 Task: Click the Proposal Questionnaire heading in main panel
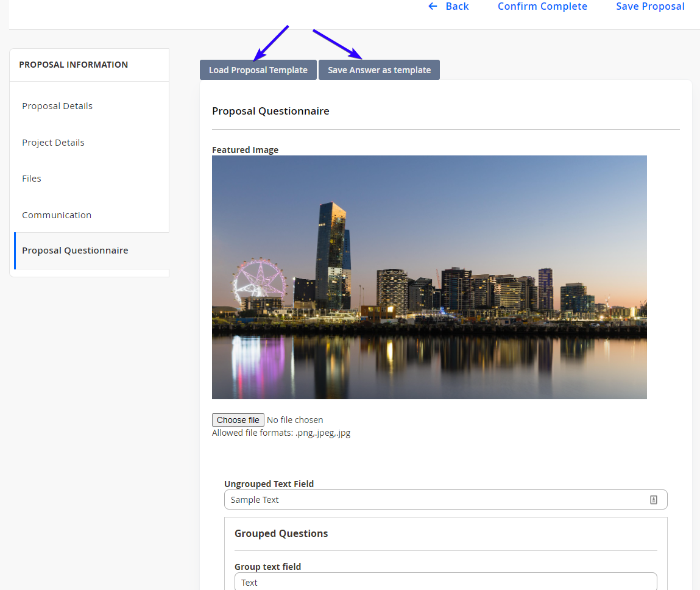tap(270, 111)
